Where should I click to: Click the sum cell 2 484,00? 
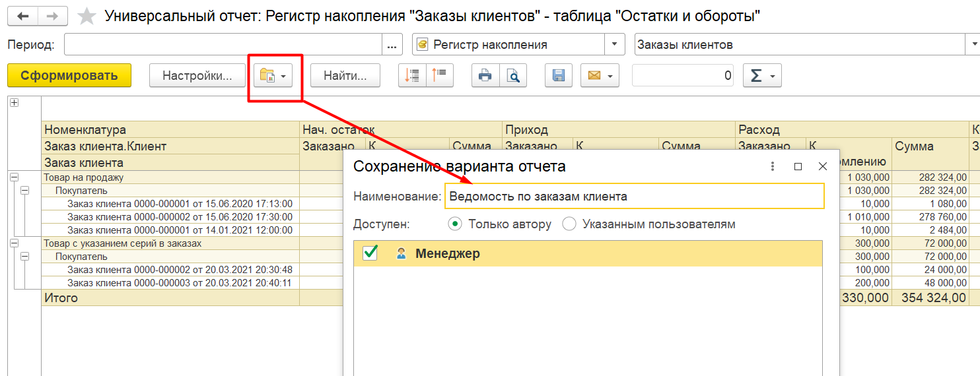coord(930,230)
